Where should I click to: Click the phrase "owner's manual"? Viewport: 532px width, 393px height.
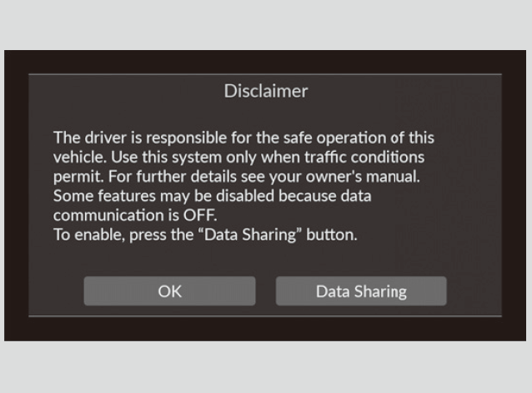pyautogui.click(x=379, y=176)
